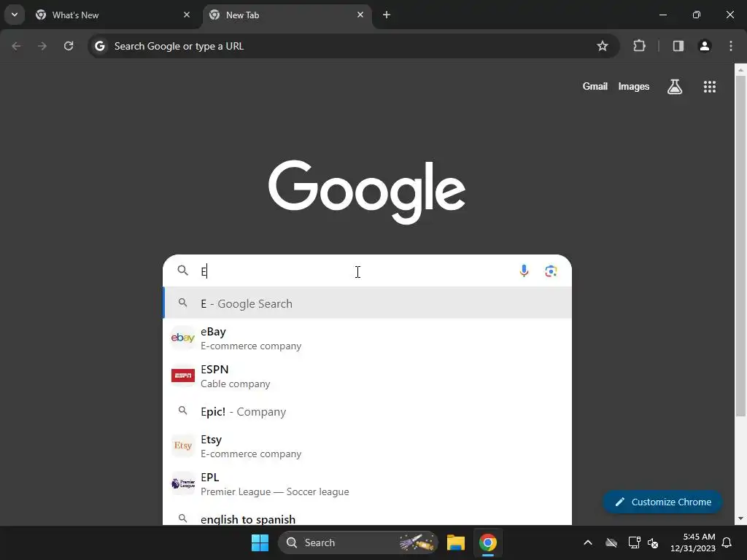747x560 pixels.
Task: Close the What's New tab
Action: coord(186,15)
